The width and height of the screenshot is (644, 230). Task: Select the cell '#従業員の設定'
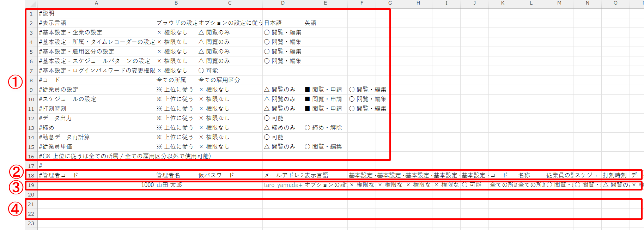click(96, 90)
